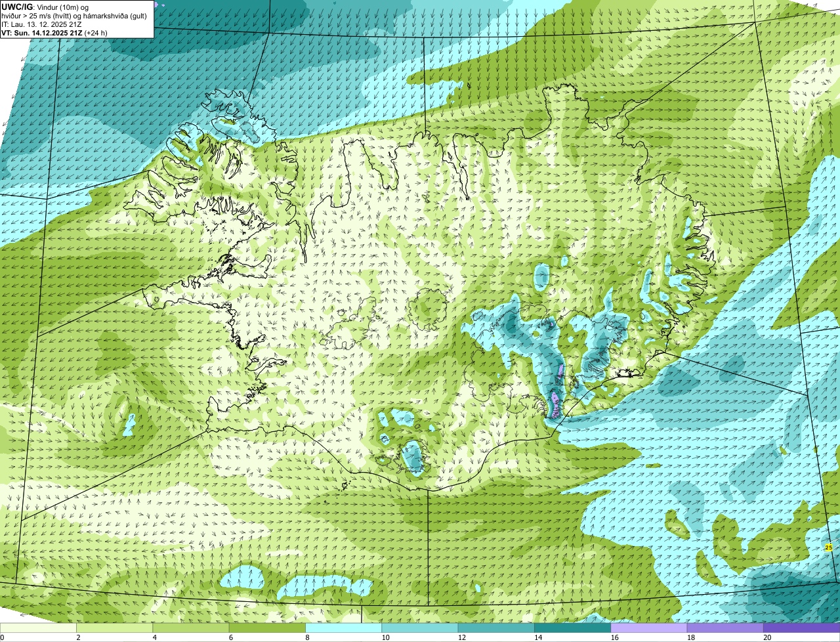Click the 4–6 m/s green legend swatch
Image resolution: width=840 pixels, height=642 pixels.
point(191,628)
